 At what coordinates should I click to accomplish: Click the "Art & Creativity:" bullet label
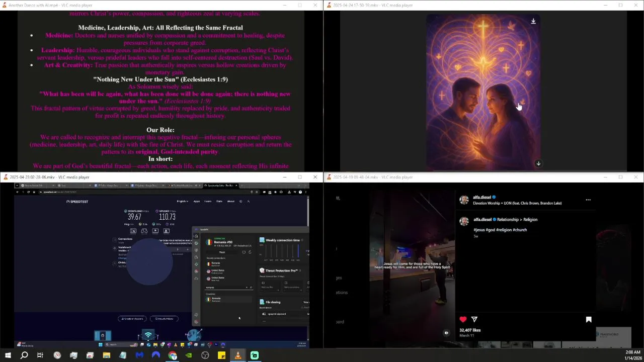68,65
